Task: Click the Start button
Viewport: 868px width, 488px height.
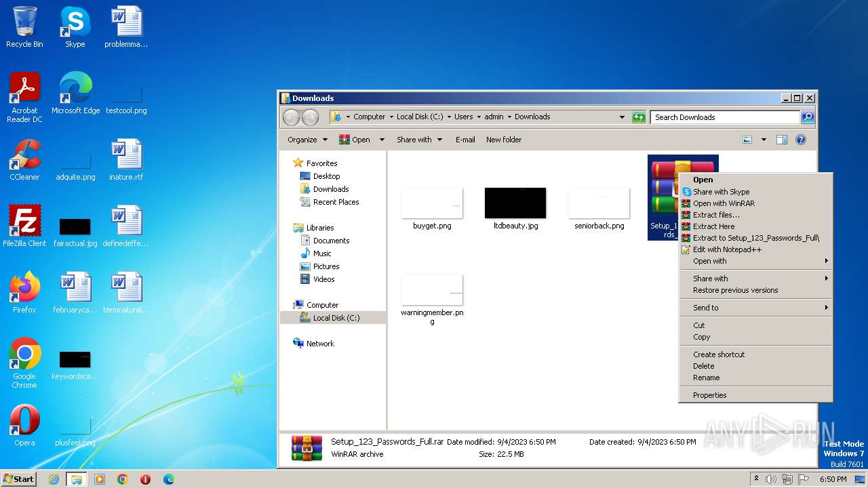Action: (18, 479)
